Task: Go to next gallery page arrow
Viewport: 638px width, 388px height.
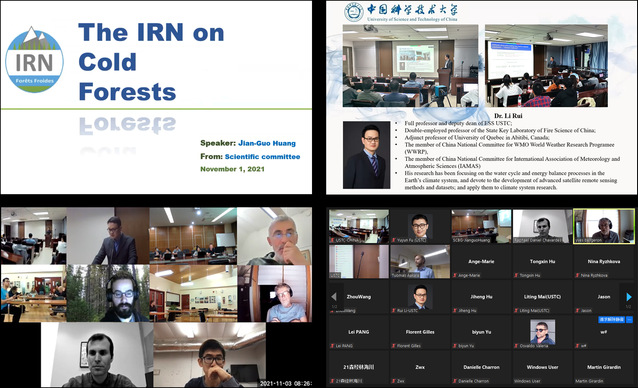Action: (629, 296)
